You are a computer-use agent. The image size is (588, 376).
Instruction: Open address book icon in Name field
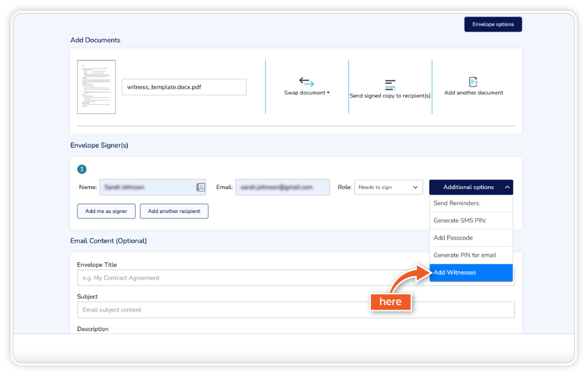point(200,187)
